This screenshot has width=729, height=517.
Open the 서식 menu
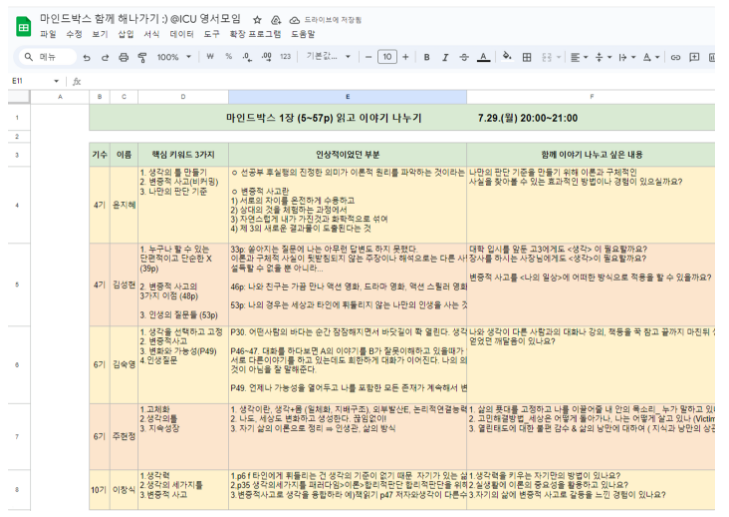click(151, 34)
